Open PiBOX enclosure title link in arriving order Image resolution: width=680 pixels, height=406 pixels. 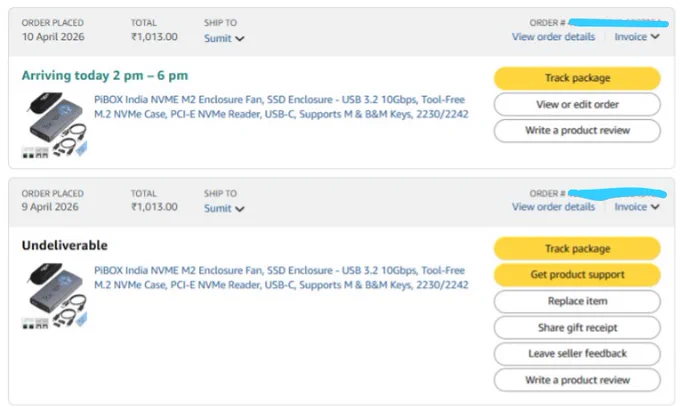click(281, 107)
